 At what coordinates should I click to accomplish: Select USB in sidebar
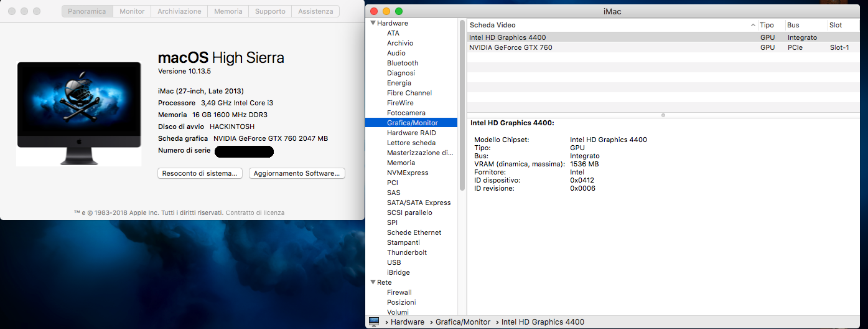(x=394, y=262)
